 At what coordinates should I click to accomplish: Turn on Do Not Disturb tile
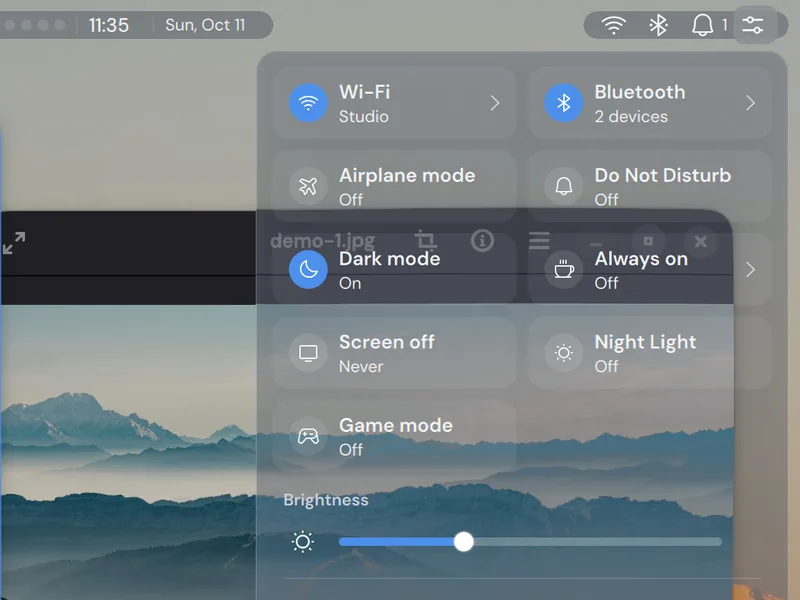[x=649, y=186]
